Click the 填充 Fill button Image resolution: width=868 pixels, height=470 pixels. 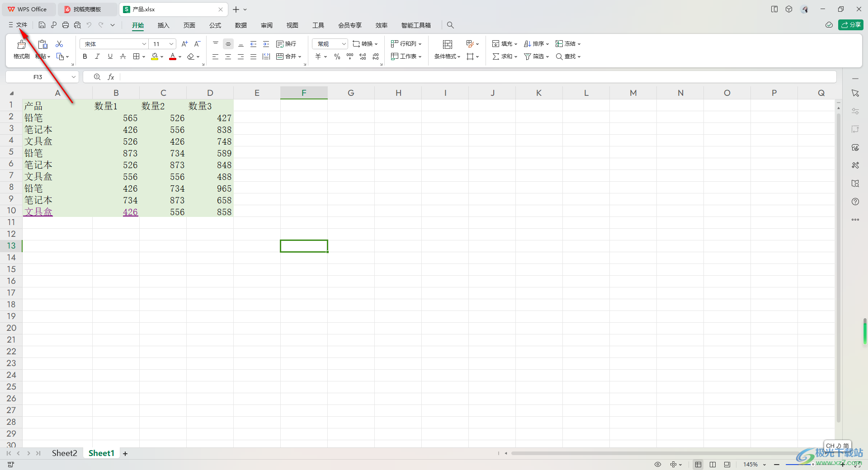(x=505, y=44)
